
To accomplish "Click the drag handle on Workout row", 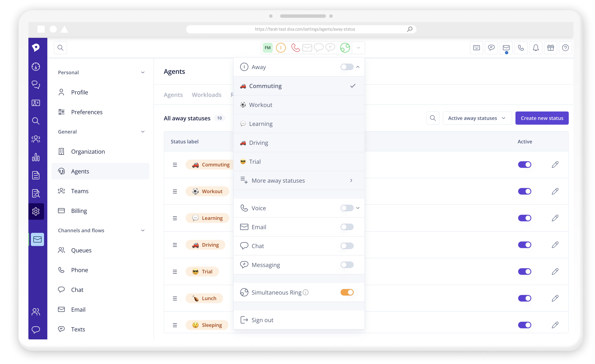I will [175, 191].
